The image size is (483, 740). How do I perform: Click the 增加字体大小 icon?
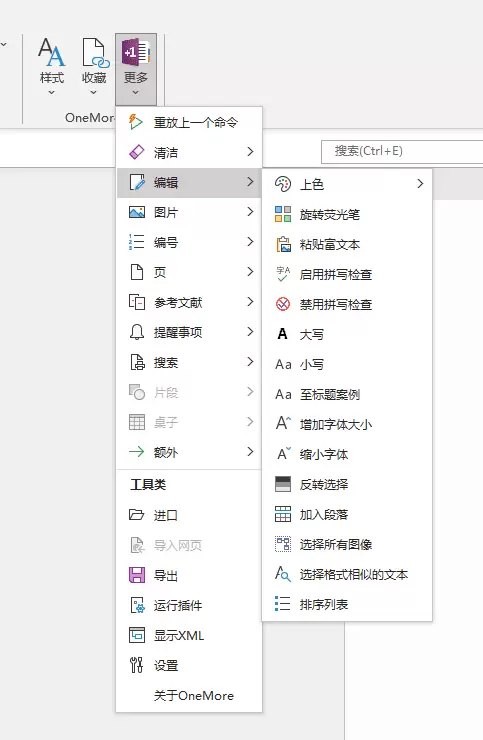[x=283, y=423]
